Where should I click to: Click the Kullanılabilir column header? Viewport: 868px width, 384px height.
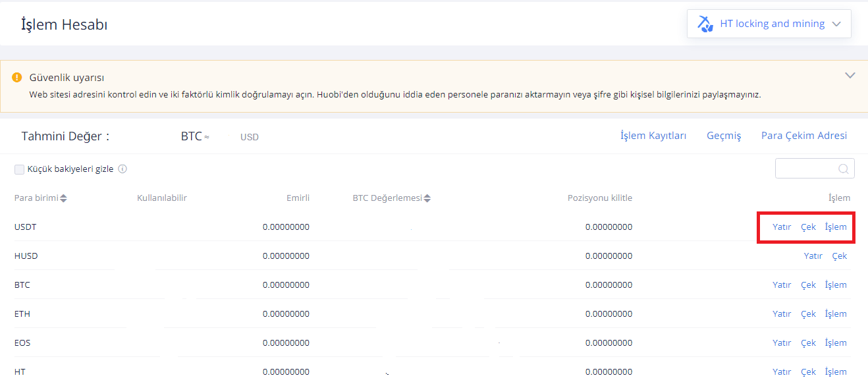162,198
